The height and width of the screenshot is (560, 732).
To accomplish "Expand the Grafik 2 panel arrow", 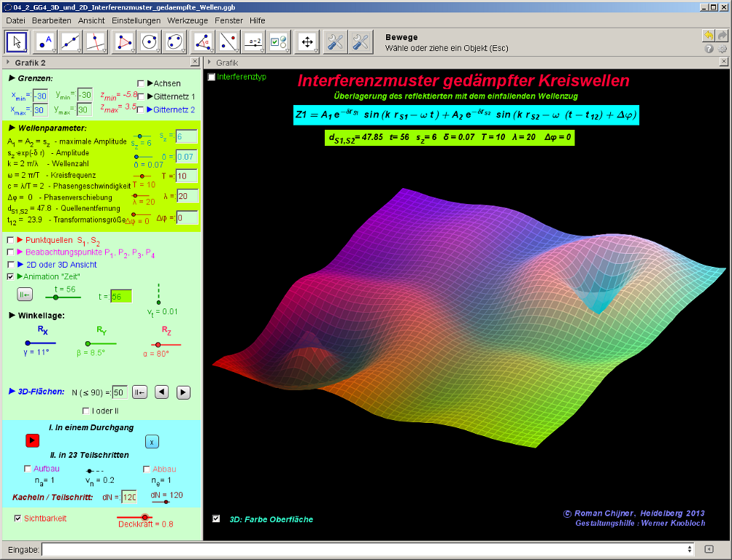I will coord(7,63).
